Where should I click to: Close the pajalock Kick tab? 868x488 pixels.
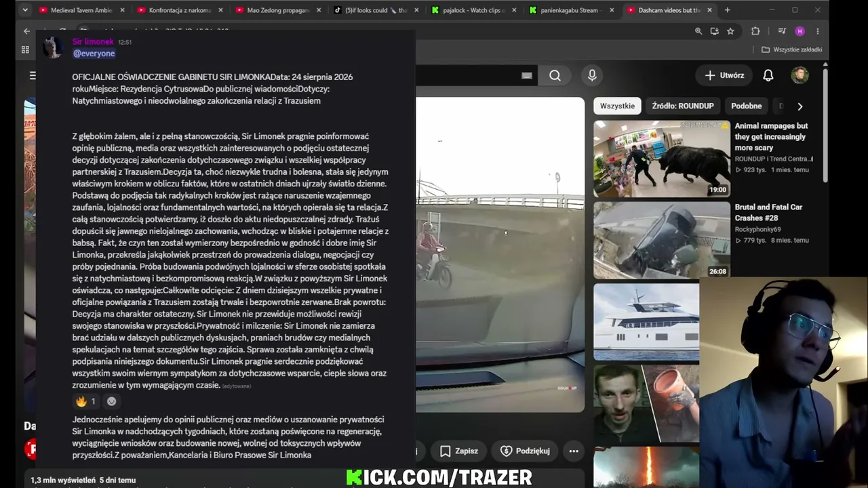(x=515, y=10)
